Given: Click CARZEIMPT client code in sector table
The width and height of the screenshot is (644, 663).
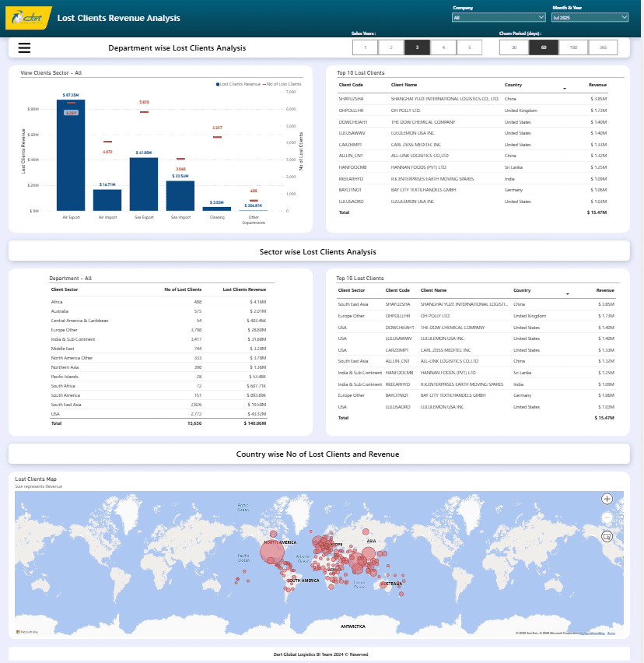Looking at the screenshot, I should pos(397,350).
